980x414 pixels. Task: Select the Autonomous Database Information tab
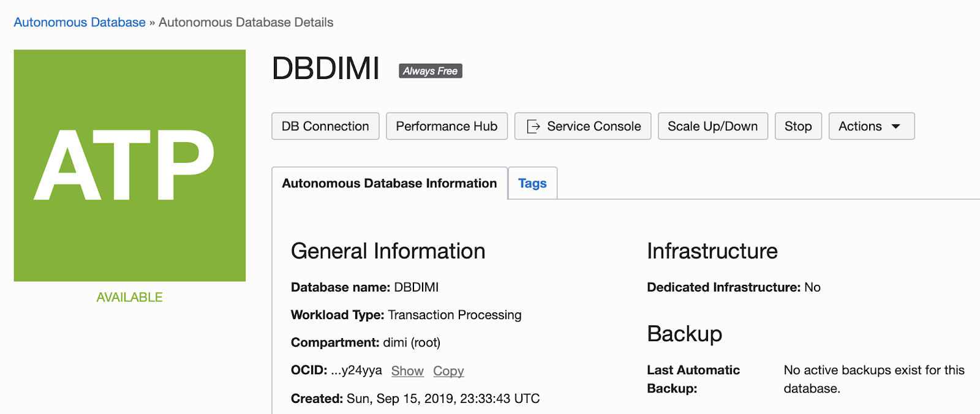(389, 183)
